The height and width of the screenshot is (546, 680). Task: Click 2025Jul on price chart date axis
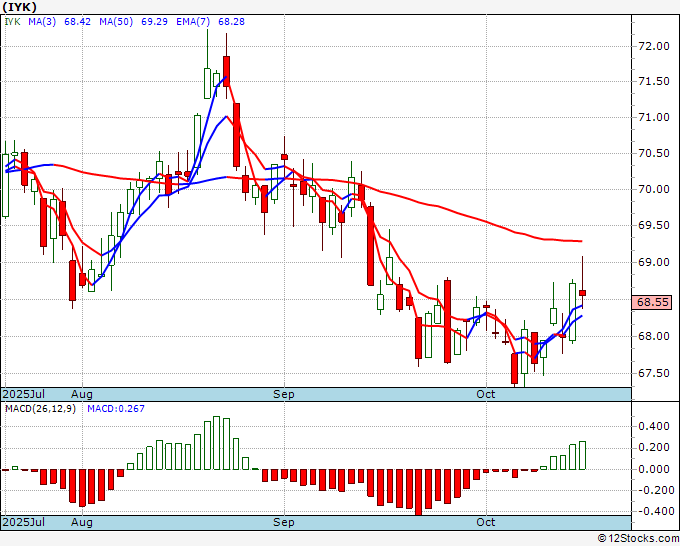click(23, 394)
